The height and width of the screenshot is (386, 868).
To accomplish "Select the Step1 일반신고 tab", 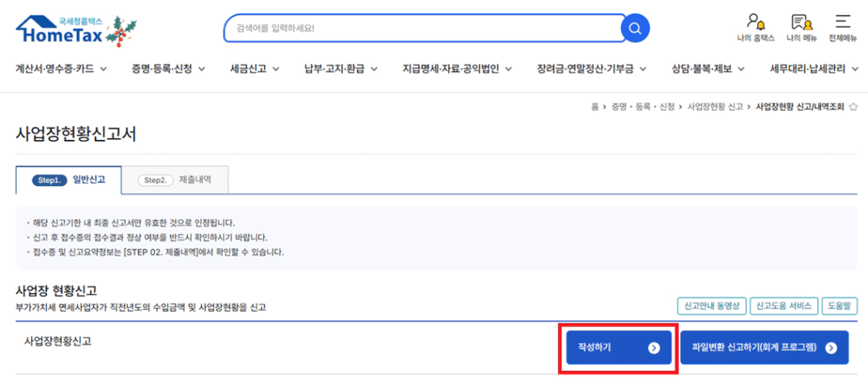I will (68, 180).
